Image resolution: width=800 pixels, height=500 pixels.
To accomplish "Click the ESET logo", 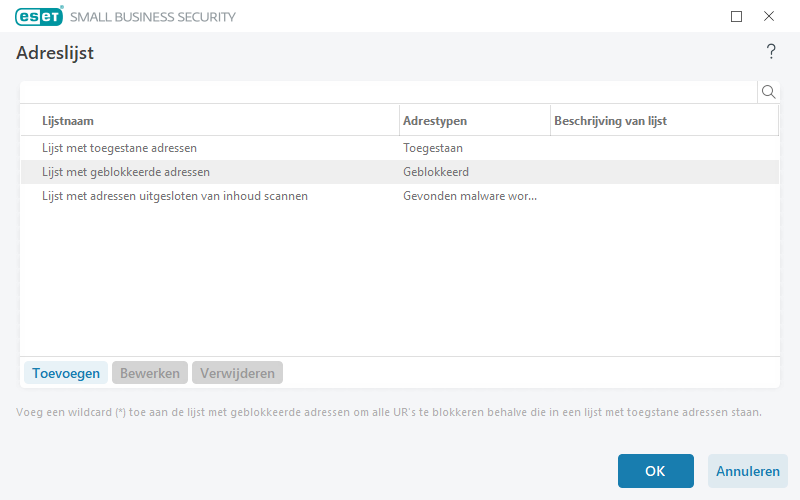I will (39, 16).
